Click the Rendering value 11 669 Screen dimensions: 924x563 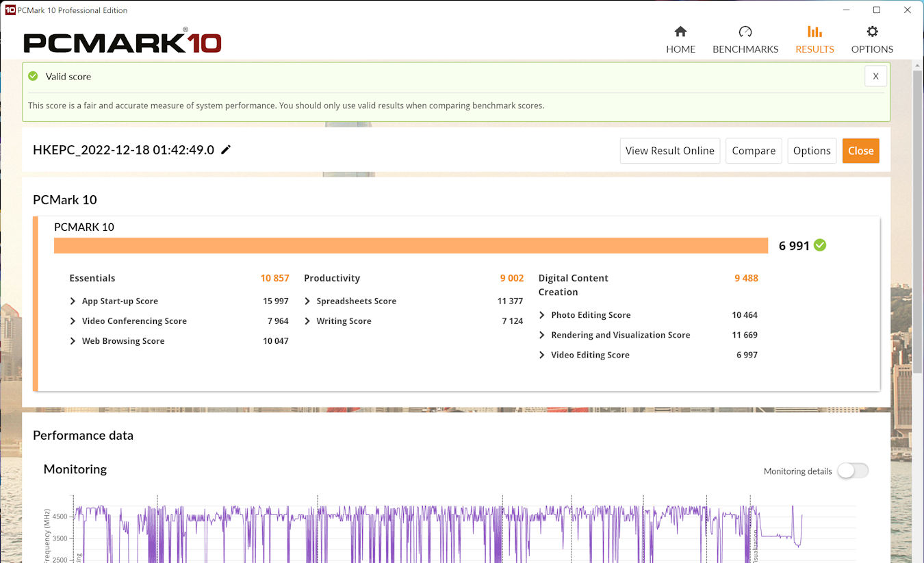click(745, 335)
